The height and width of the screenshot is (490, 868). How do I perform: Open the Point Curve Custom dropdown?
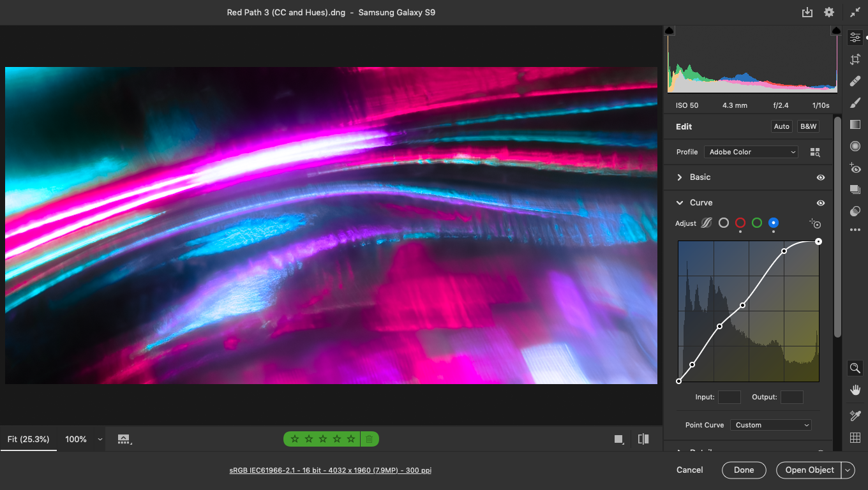click(771, 425)
